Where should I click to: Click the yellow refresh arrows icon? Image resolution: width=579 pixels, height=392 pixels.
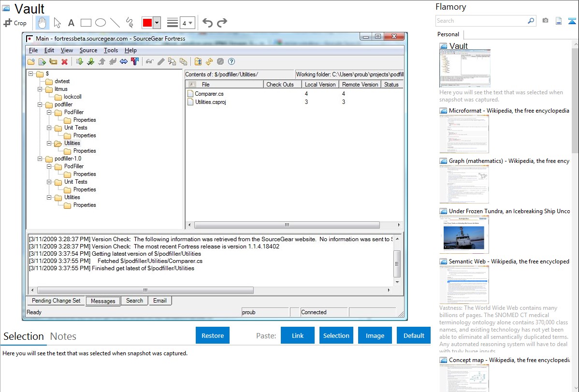[x=209, y=62]
